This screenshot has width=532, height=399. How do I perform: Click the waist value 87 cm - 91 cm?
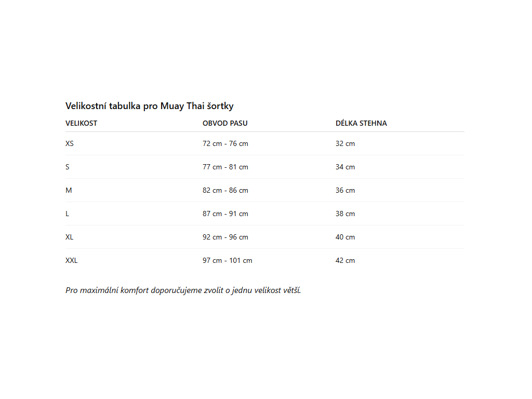coord(225,214)
